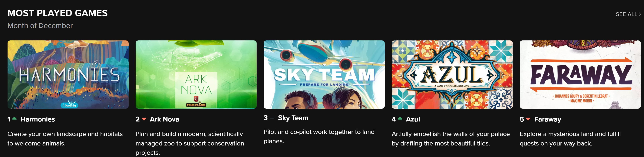
Task: Click green up arrow beside Azul rank
Action: click(400, 118)
